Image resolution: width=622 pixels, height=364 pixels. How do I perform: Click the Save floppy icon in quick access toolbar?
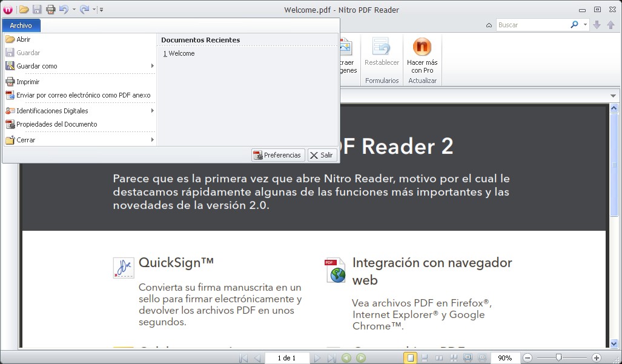37,10
